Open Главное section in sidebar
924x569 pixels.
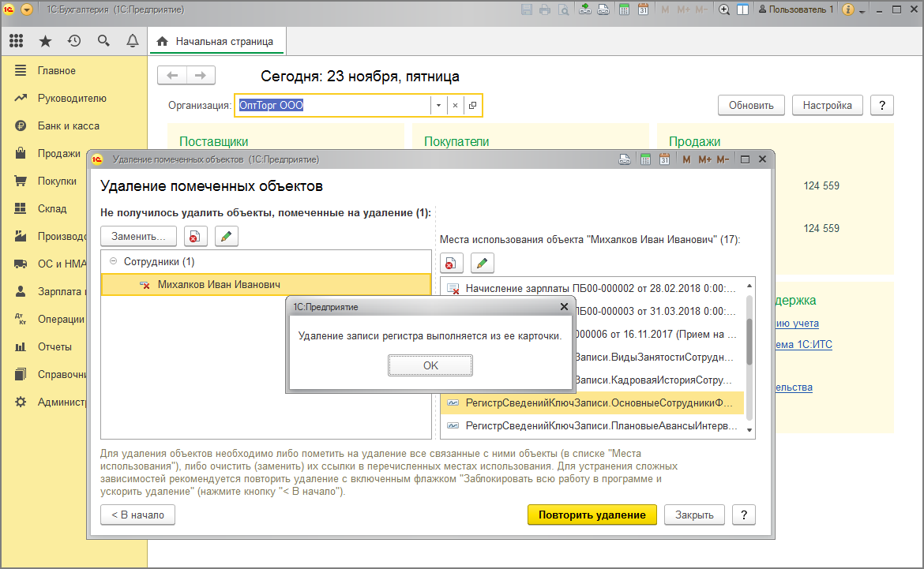(x=57, y=71)
